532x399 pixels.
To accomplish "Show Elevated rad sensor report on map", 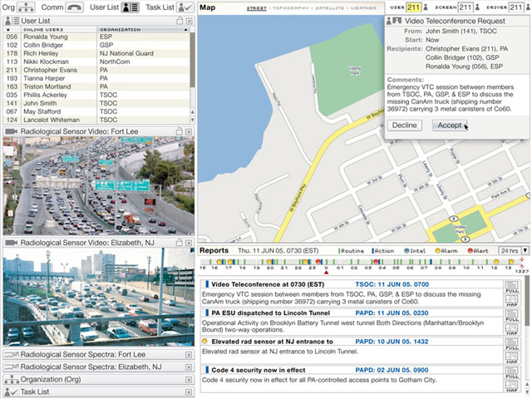I will point(512,357).
